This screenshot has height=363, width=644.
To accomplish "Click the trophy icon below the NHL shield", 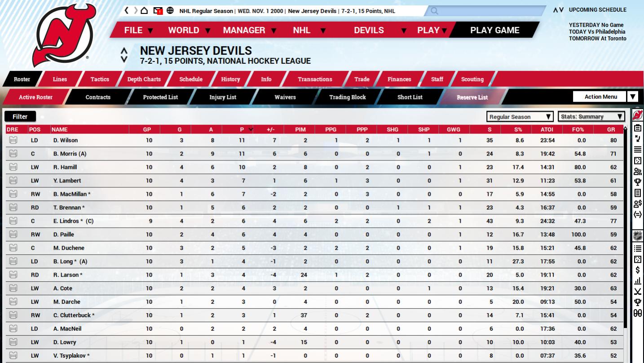I will click(637, 302).
